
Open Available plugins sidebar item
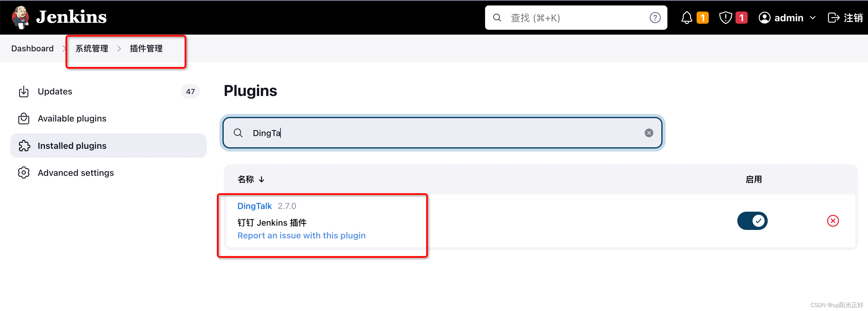[x=108, y=118]
